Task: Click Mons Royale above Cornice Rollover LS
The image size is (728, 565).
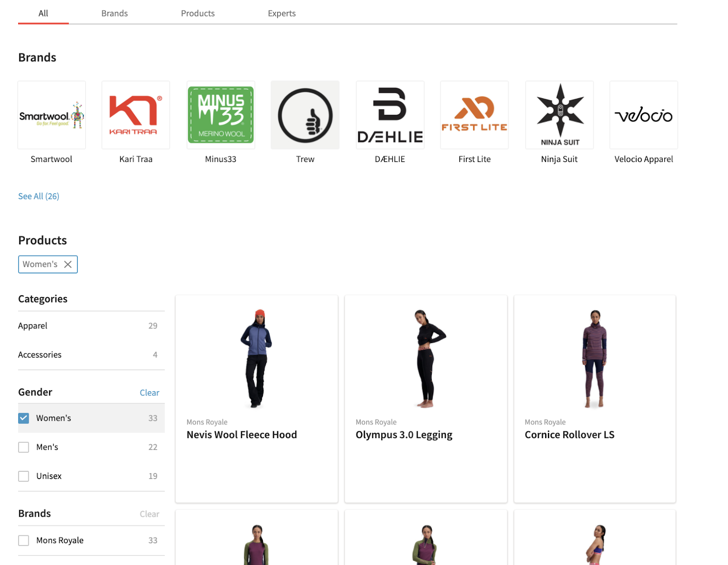Action: click(x=545, y=422)
